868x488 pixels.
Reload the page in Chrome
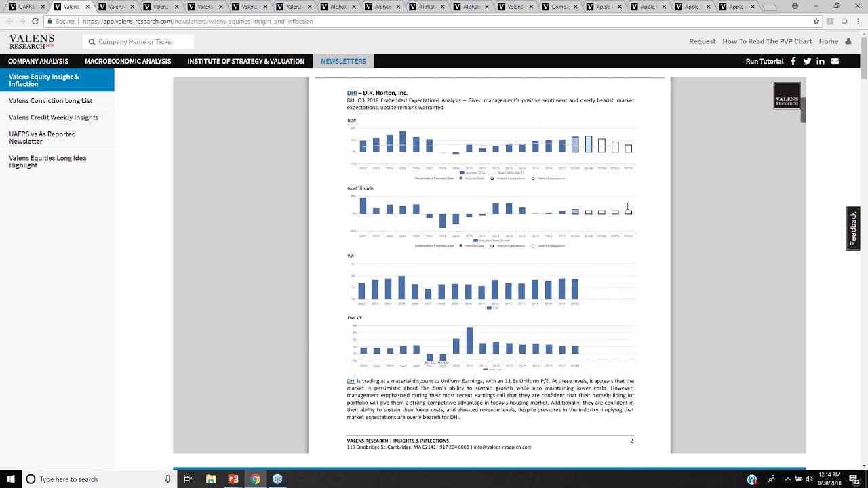pyautogui.click(x=35, y=21)
